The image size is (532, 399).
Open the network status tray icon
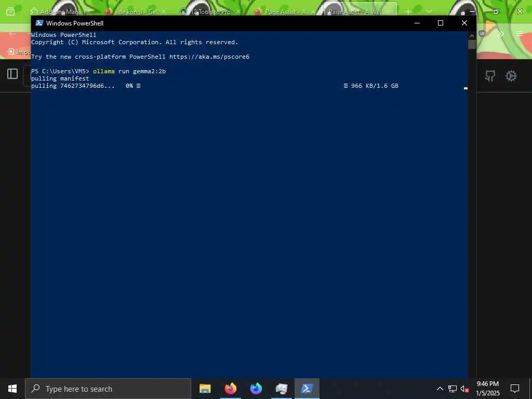[x=453, y=389]
